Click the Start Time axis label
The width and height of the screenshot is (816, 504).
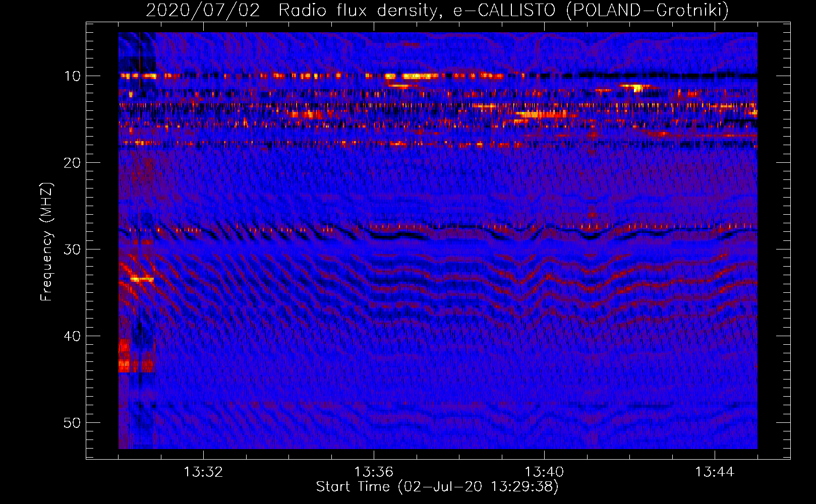point(437,487)
